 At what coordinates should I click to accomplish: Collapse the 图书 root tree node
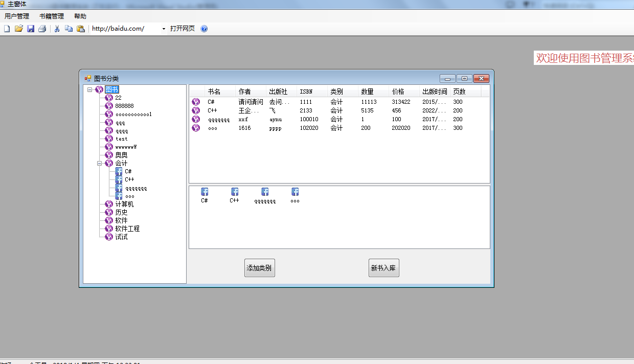click(90, 89)
